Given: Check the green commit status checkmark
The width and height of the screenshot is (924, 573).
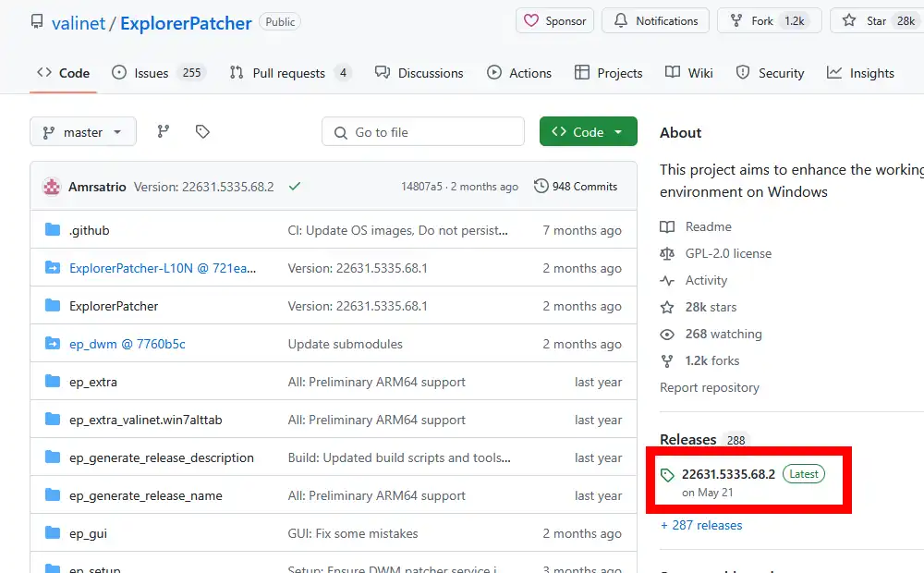Looking at the screenshot, I should [295, 187].
